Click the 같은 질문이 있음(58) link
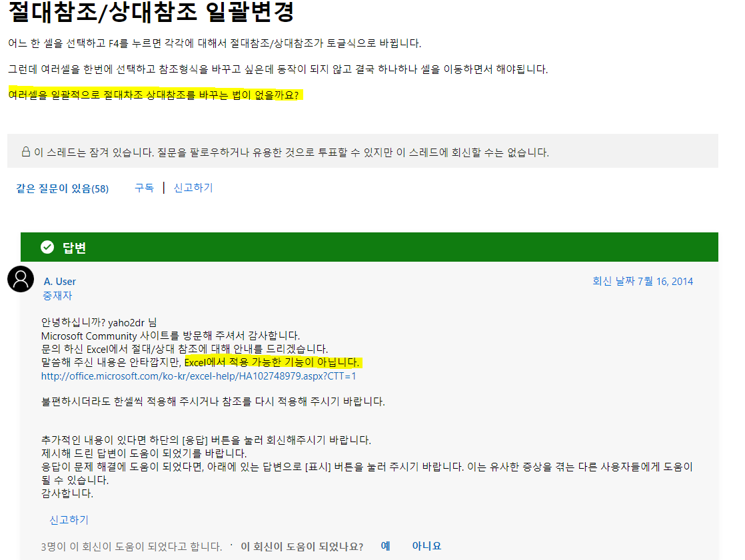 coord(62,188)
